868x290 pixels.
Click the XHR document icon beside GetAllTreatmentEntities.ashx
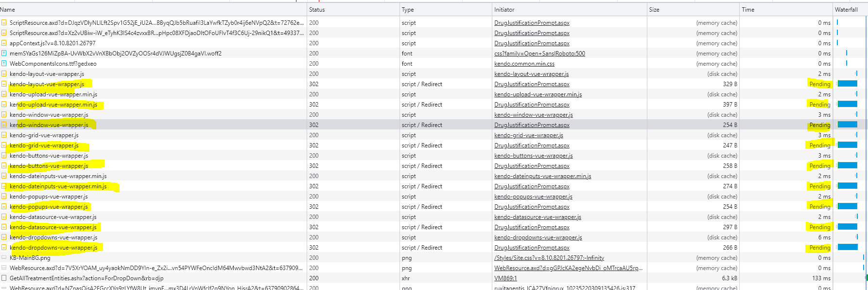4,278
